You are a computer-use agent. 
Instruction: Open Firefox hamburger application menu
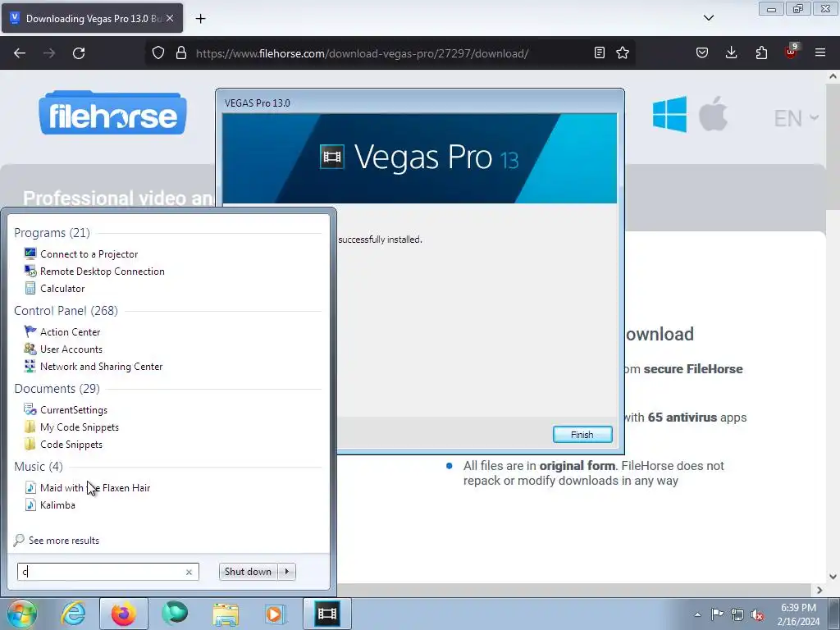pyautogui.click(x=820, y=52)
